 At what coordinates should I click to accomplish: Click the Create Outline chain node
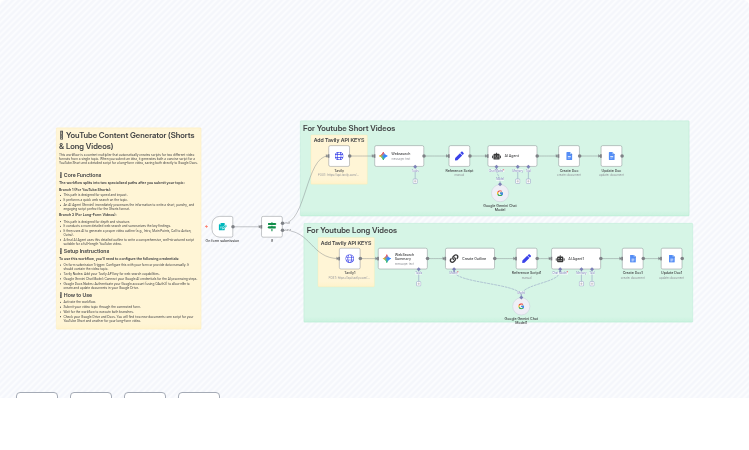(469, 258)
